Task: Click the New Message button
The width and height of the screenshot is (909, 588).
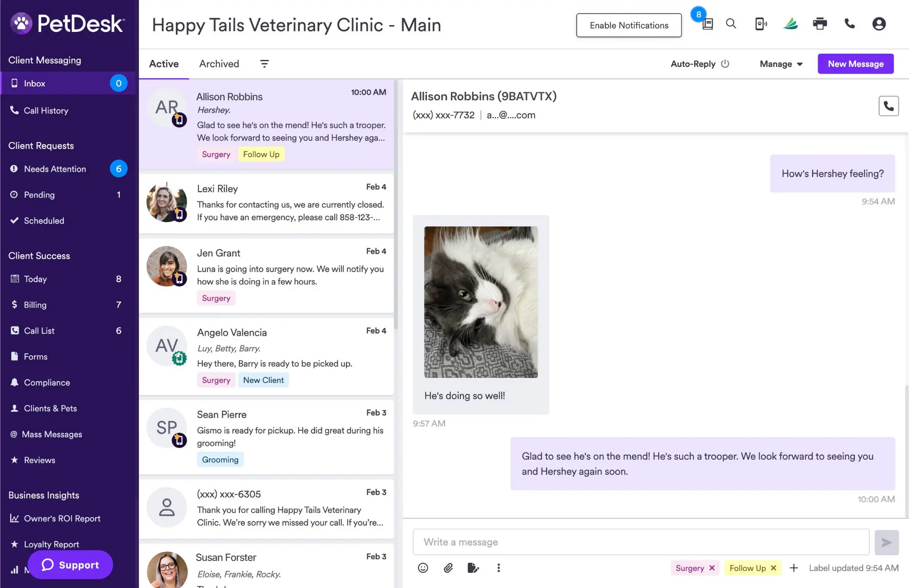Action: point(856,64)
